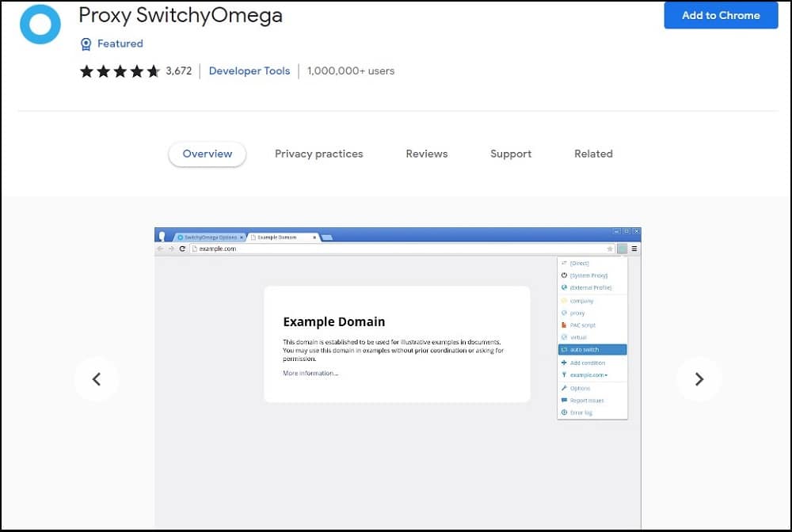Image resolution: width=792 pixels, height=532 pixels.
Task: Click the SwitchyOmega extension icon in preview toolbar
Action: (623, 249)
